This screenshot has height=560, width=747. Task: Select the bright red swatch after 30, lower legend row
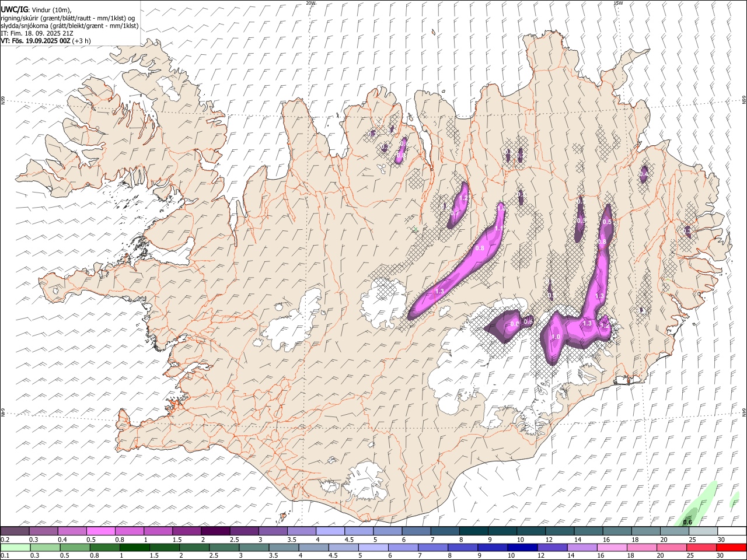731,548
